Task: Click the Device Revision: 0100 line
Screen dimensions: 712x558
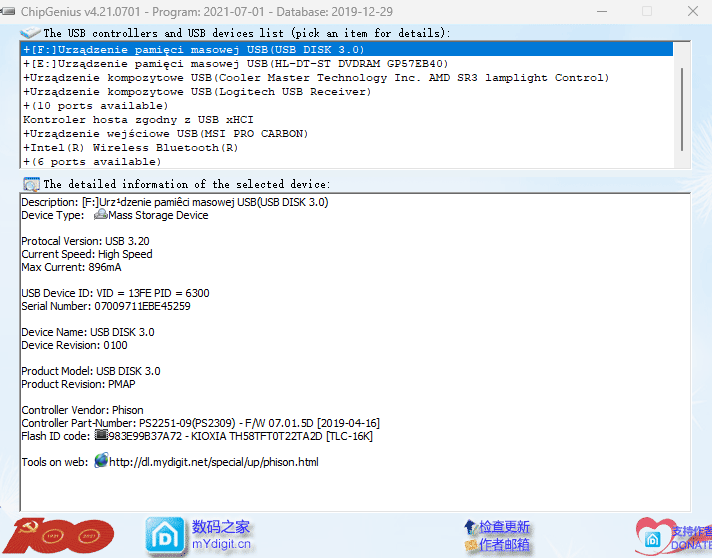Action: [74, 346]
